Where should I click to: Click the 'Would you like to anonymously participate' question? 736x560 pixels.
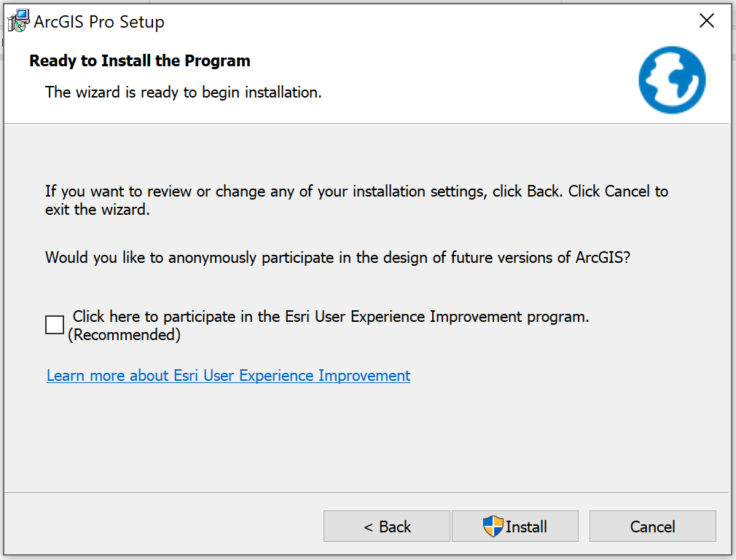tap(337, 258)
